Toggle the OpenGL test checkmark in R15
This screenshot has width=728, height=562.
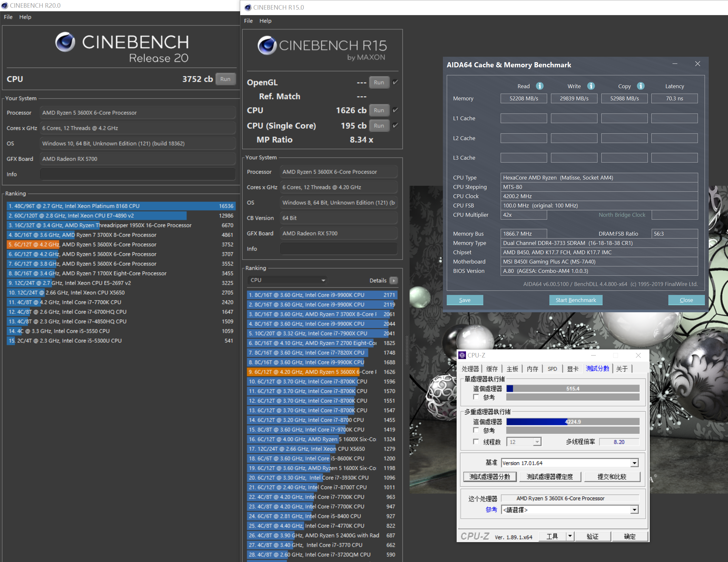[395, 82]
